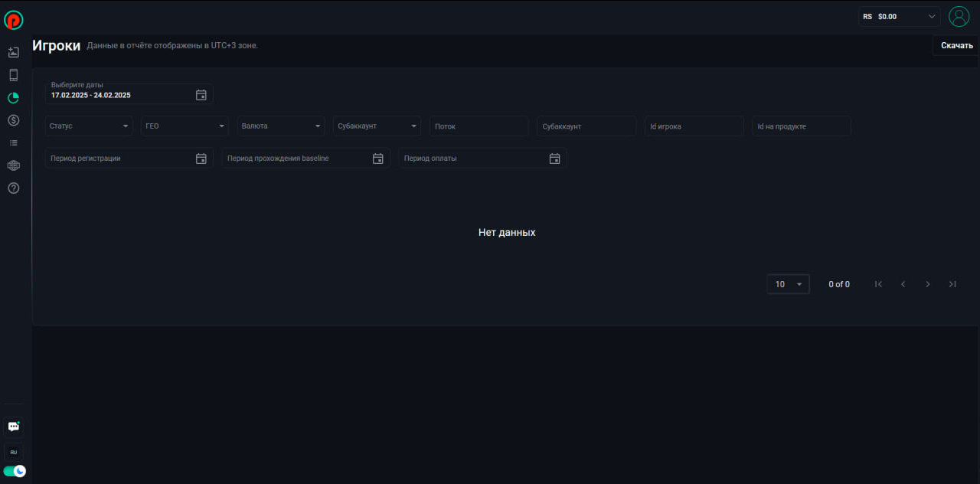Switch language with the RU button
Viewport: 980px width, 484px height.
pyautogui.click(x=14, y=452)
